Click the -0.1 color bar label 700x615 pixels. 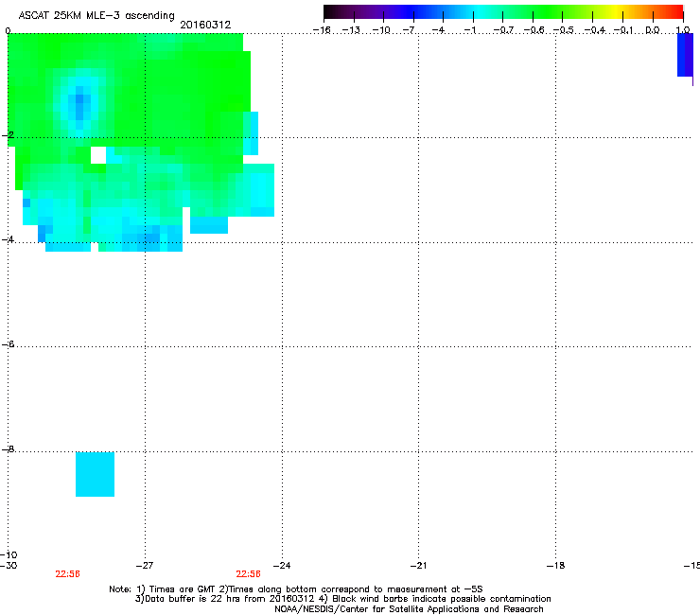623,30
